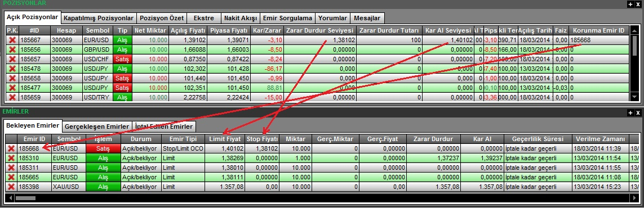The width and height of the screenshot is (644, 208).
Task: Cancel XAU/USD order 185398 red X
Action: [11, 187]
